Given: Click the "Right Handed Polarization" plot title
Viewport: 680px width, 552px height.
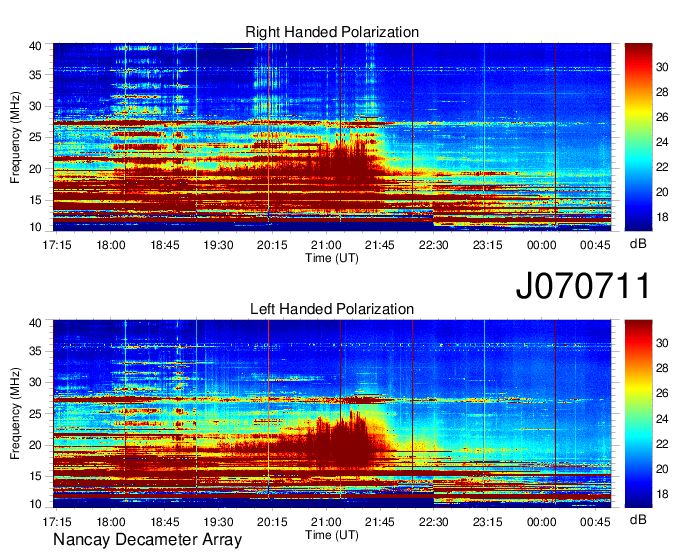Looking at the screenshot, I should [x=332, y=32].
